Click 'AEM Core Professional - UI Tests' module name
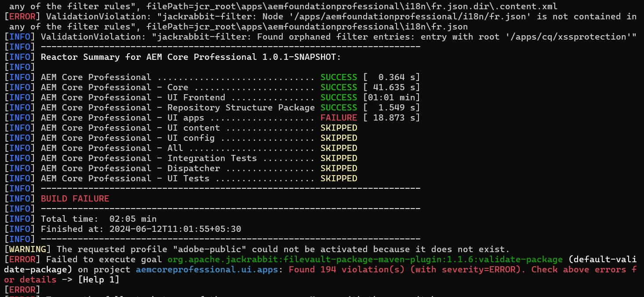This screenshot has width=644, height=297. [x=125, y=179]
